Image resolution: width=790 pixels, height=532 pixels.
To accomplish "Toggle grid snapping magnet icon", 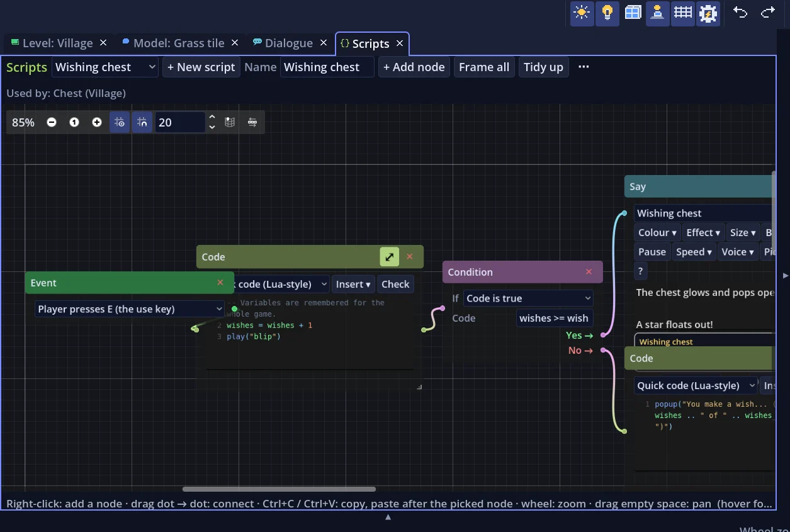I will 142,122.
